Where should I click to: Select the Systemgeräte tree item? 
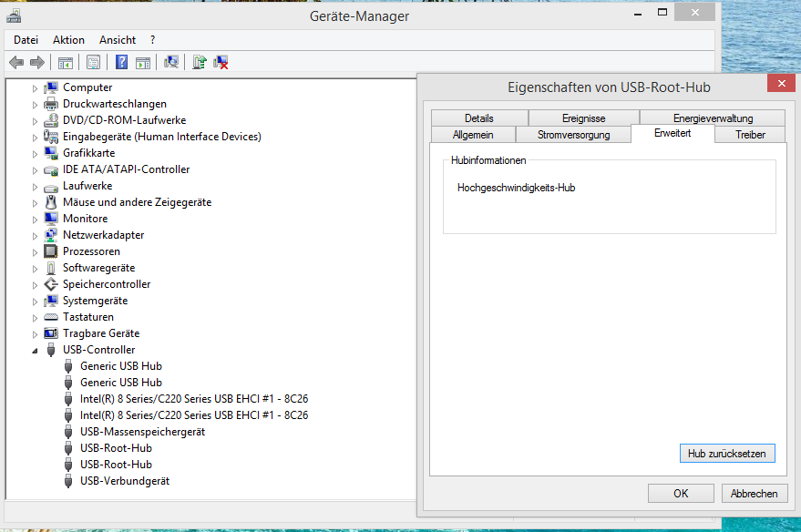(96, 301)
